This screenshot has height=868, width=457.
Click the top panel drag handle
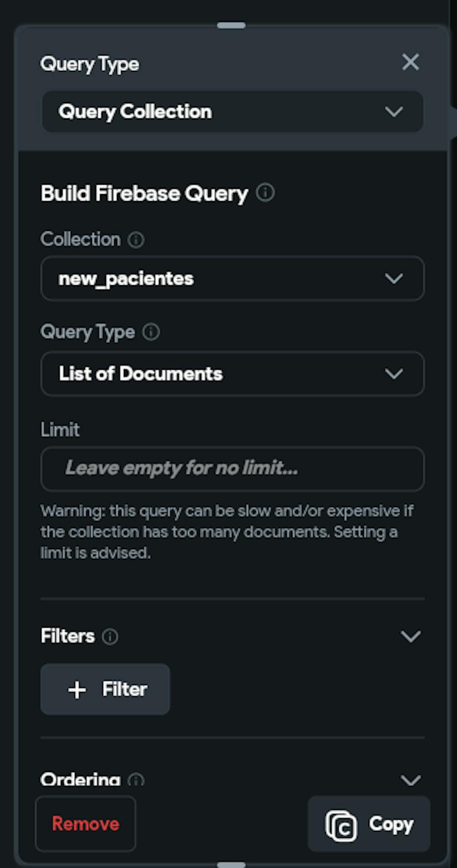pos(231,26)
